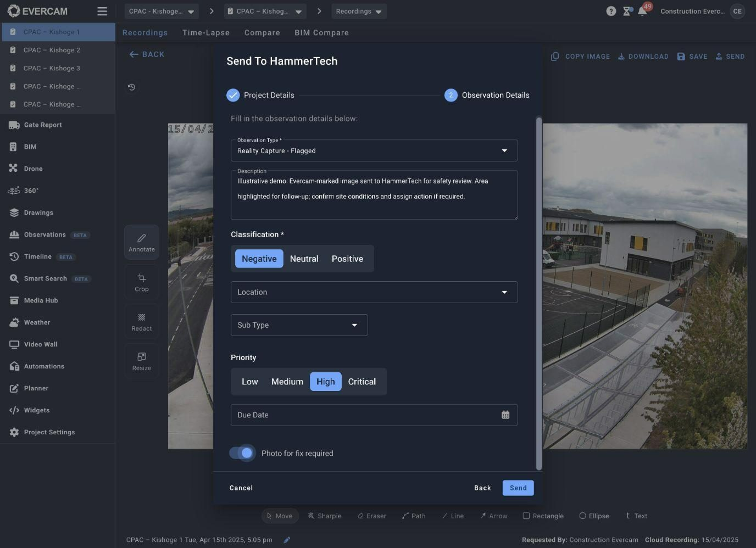Click the Back arrow link above the image
Screen dimensions: 756x548
[x=147, y=54]
